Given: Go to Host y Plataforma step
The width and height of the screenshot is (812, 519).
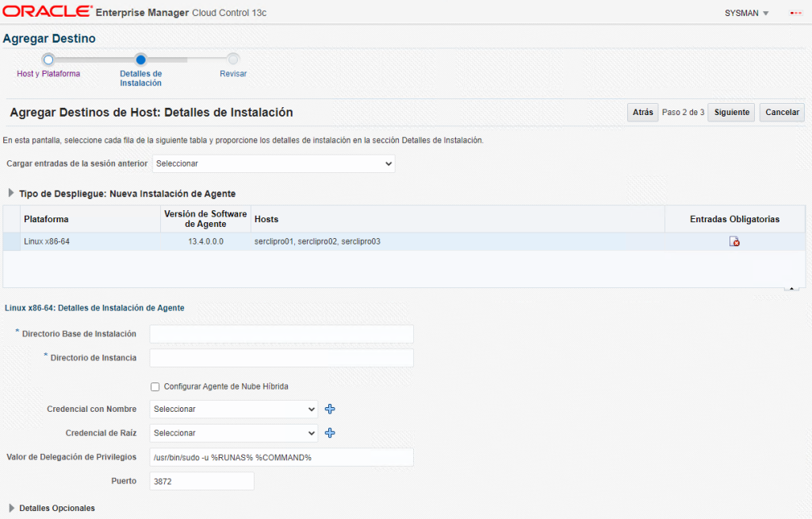Looking at the screenshot, I should point(48,74).
